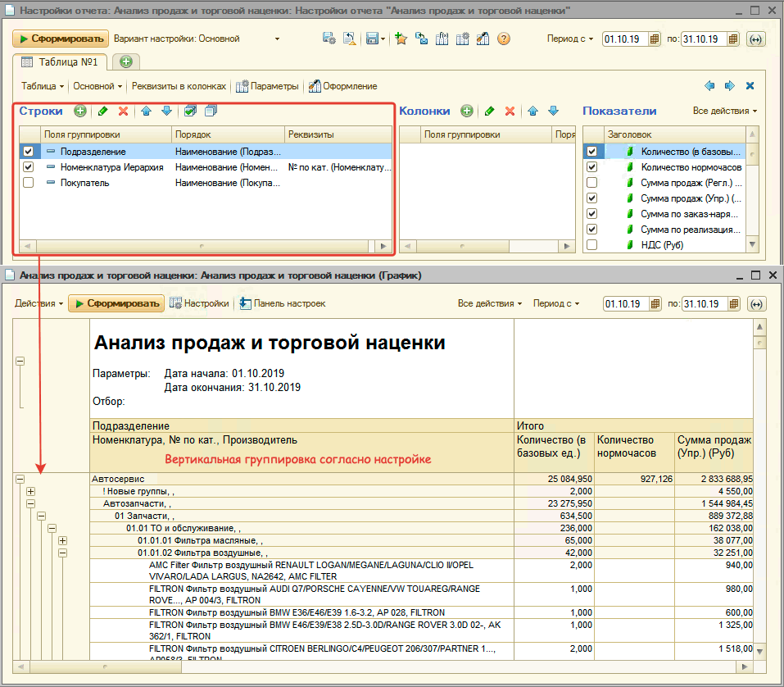The height and width of the screenshot is (687, 784).
Task: Click the star favorites icon in top toolbar
Action: [401, 39]
